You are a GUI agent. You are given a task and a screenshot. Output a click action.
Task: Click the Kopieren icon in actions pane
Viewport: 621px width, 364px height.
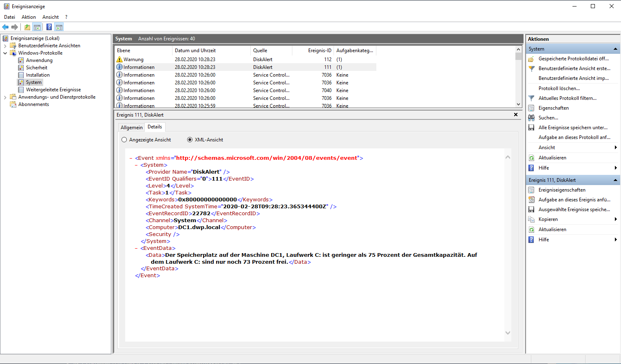(531, 219)
